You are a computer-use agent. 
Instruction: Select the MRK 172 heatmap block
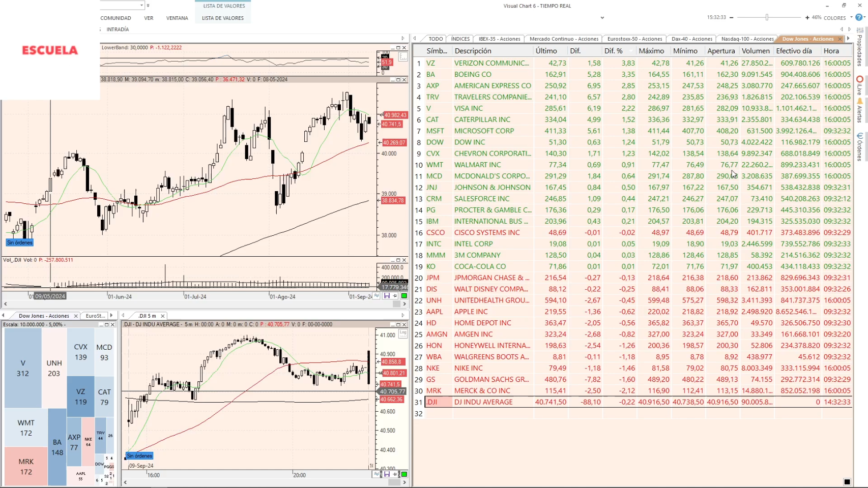(x=26, y=467)
